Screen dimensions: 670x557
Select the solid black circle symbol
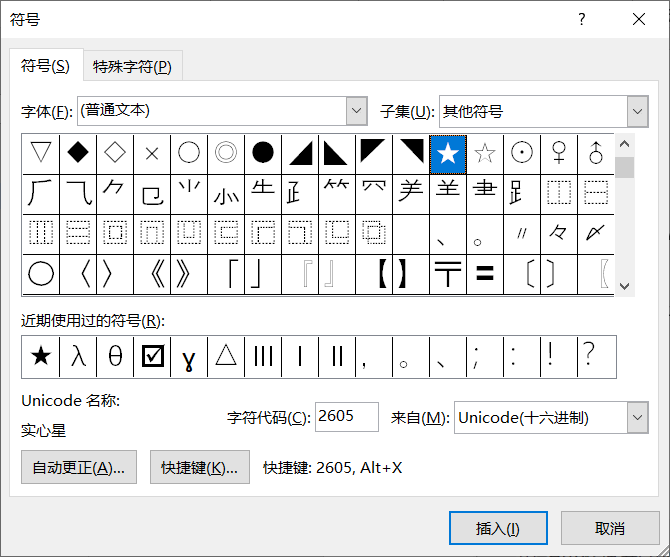[x=263, y=153]
